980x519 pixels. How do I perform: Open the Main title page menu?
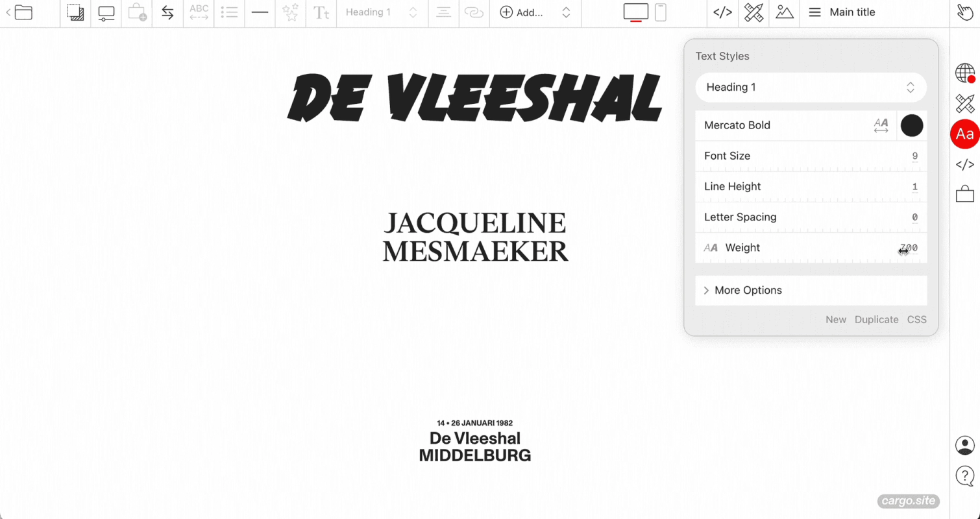pyautogui.click(x=842, y=12)
